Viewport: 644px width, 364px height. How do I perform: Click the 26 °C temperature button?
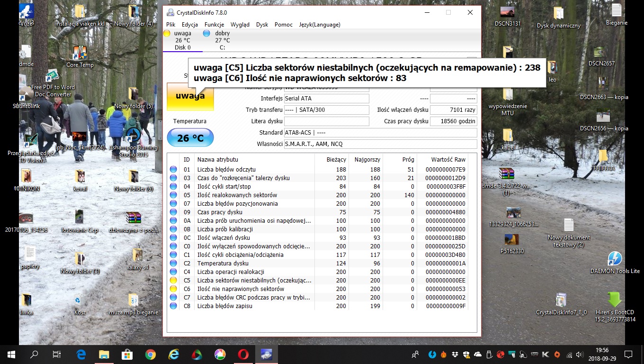[190, 138]
